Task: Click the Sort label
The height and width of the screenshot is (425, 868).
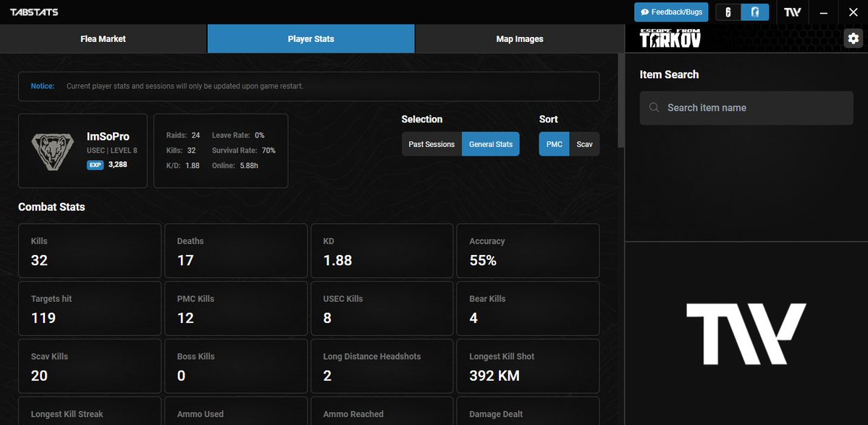Action: point(549,119)
